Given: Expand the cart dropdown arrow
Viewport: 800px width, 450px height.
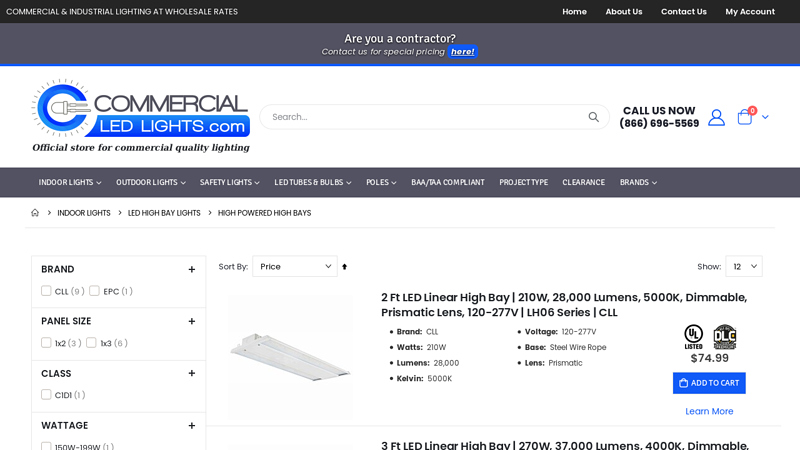Looking at the screenshot, I should pyautogui.click(x=765, y=117).
